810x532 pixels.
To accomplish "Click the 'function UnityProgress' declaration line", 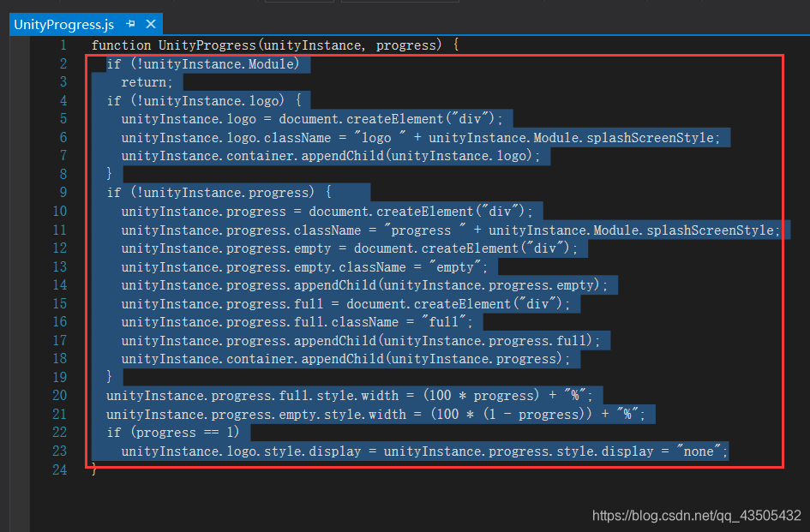I will tap(275, 45).
